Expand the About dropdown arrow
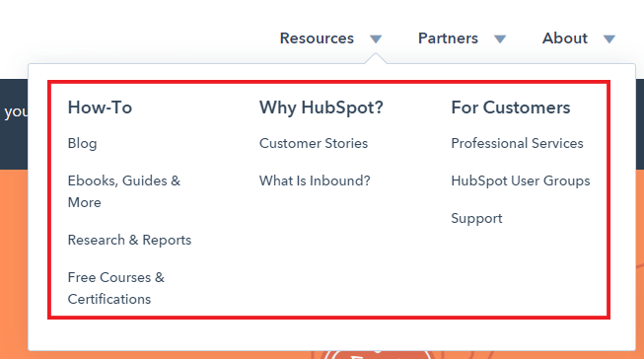The image size is (644, 359). click(x=609, y=39)
